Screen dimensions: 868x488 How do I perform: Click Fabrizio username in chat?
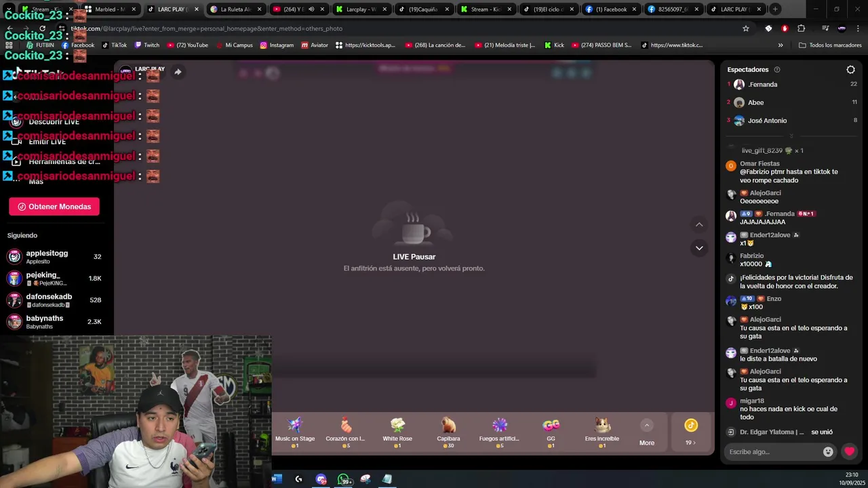pyautogui.click(x=751, y=256)
